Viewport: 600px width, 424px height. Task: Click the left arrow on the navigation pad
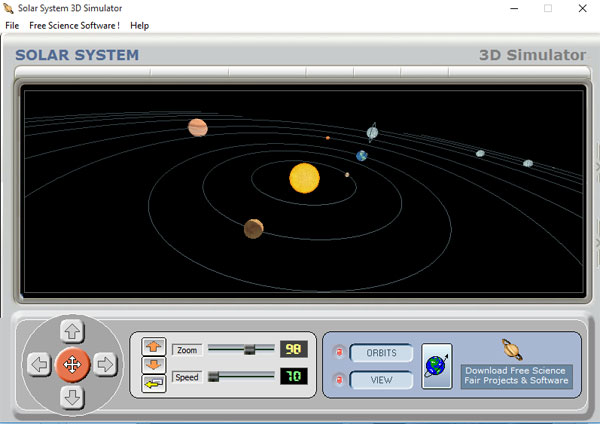tap(38, 364)
